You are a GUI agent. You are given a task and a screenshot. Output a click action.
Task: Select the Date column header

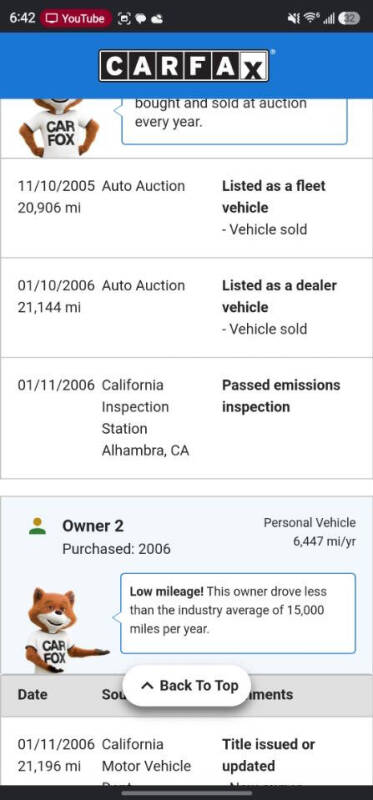[32, 694]
